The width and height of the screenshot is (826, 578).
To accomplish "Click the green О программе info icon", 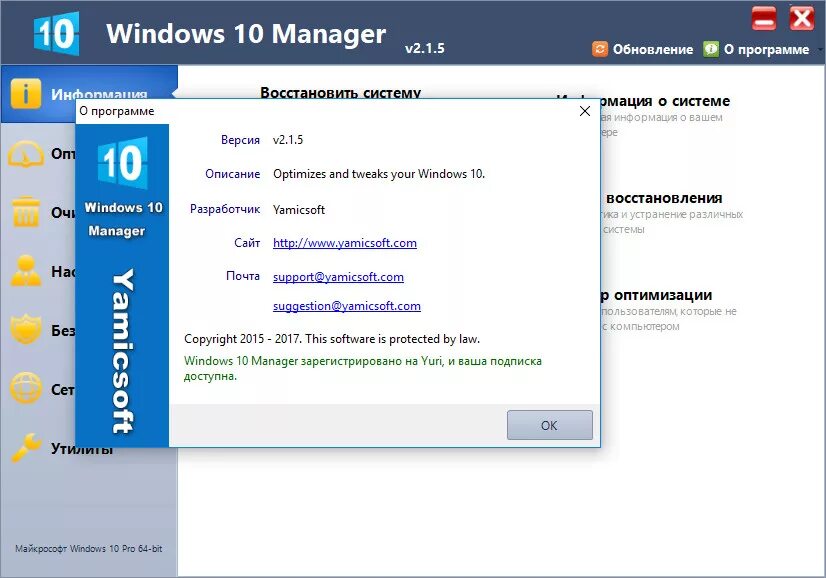I will 711,49.
